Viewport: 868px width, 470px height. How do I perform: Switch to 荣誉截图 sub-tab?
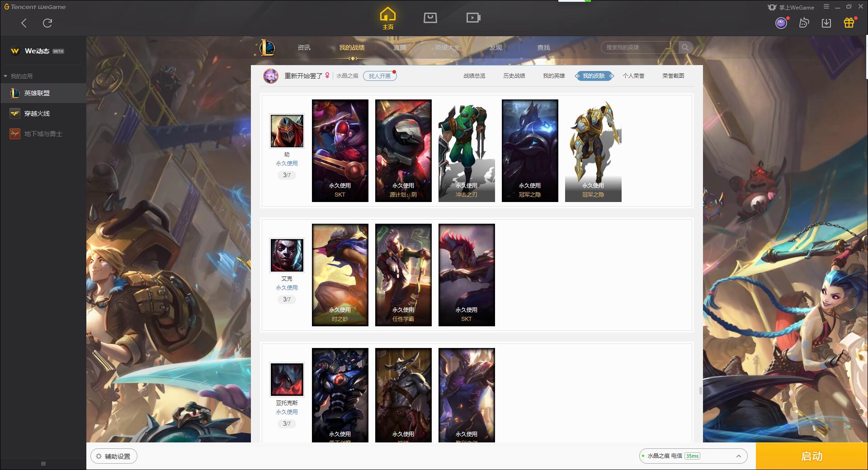pos(673,76)
